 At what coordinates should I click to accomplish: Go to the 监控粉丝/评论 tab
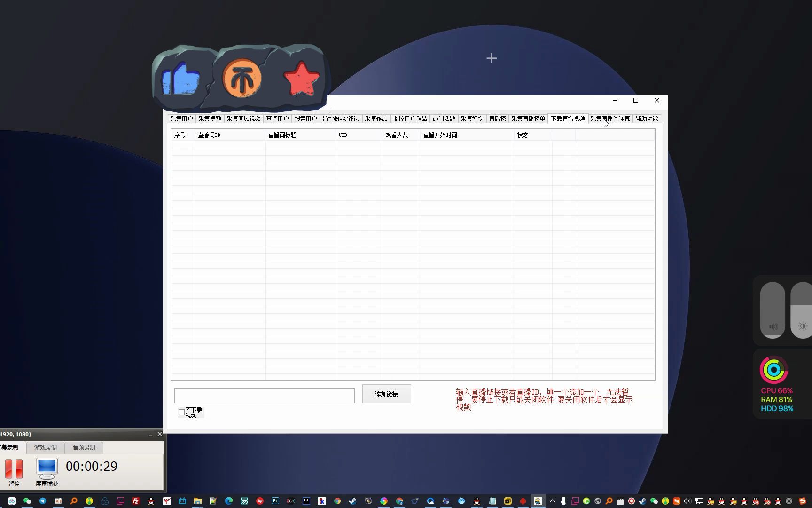pos(341,119)
